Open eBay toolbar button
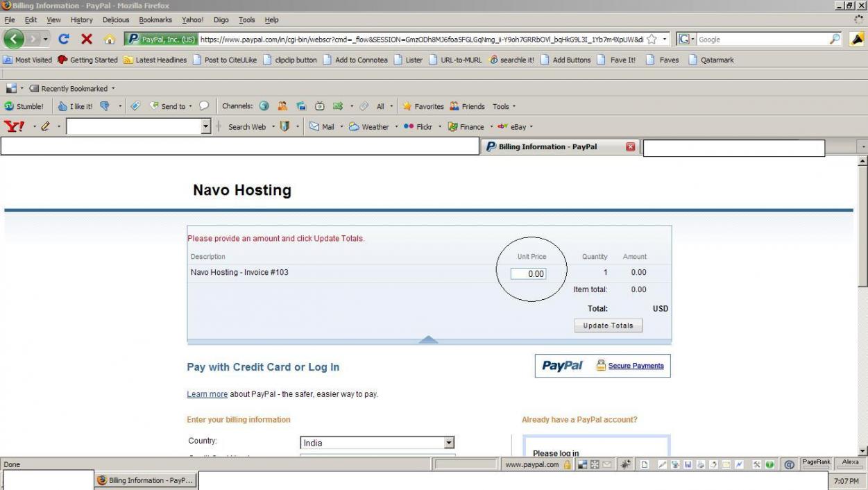This screenshot has width=868, height=490. [x=512, y=126]
